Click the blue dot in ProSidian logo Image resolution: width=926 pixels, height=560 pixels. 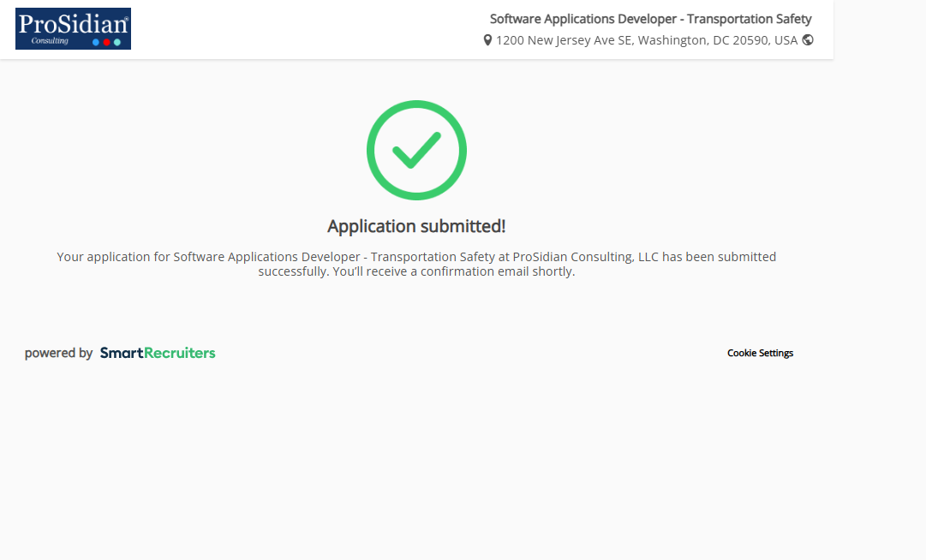click(96, 42)
